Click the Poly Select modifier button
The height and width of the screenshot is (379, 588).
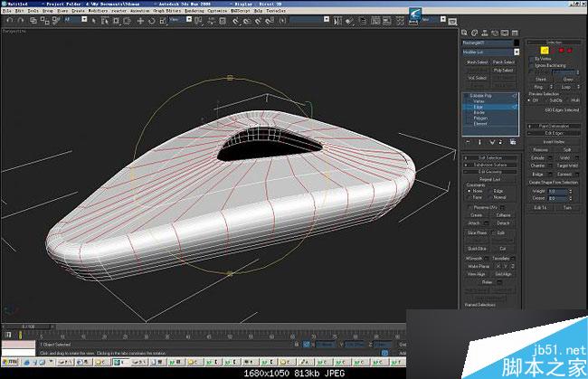(x=503, y=71)
